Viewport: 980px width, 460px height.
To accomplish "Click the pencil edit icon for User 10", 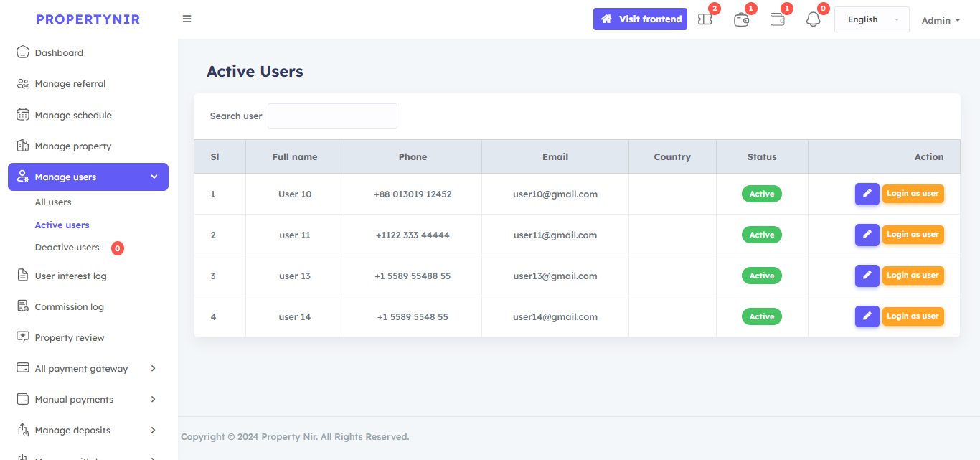I will point(867,194).
